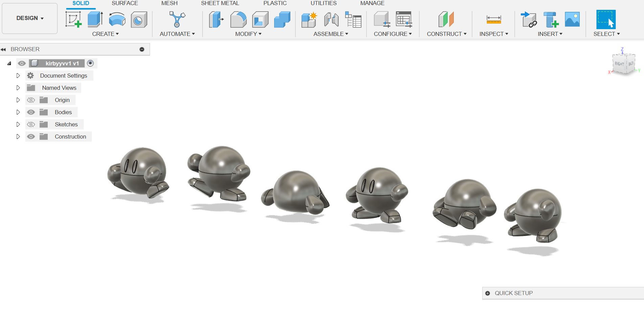Click the Browser panel minus button
Image resolution: width=644 pixels, height=311 pixels.
point(142,49)
